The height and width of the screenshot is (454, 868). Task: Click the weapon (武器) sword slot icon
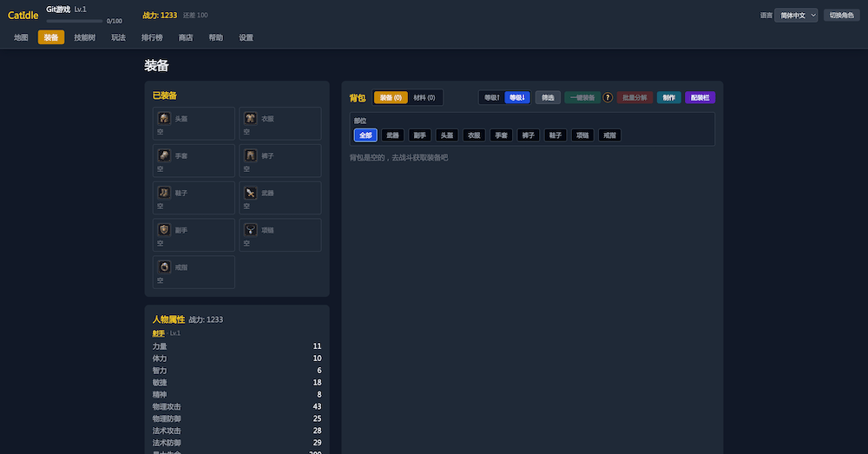click(x=250, y=192)
